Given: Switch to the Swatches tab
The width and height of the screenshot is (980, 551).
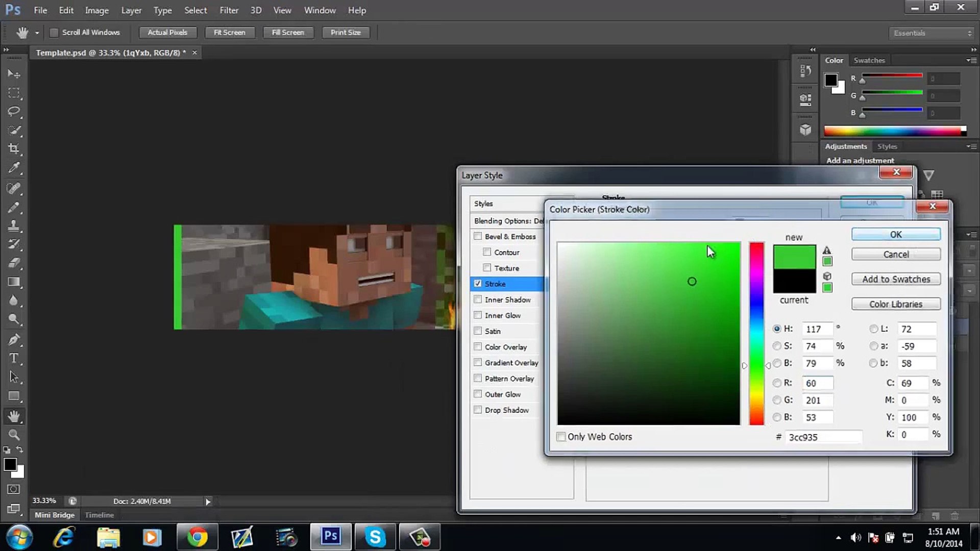Looking at the screenshot, I should (x=869, y=60).
